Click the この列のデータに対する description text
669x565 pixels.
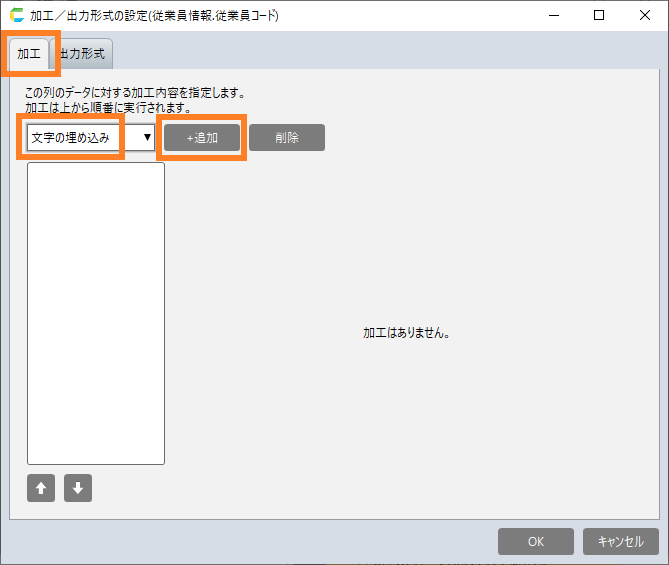click(x=135, y=93)
